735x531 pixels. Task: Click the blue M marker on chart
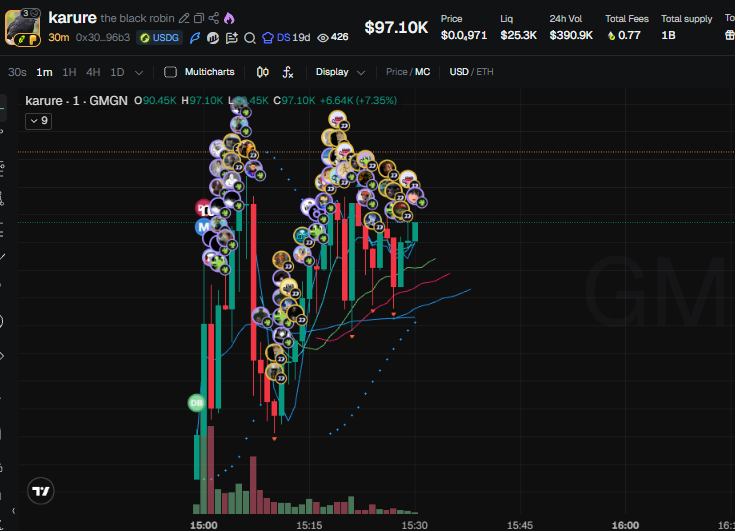click(203, 227)
